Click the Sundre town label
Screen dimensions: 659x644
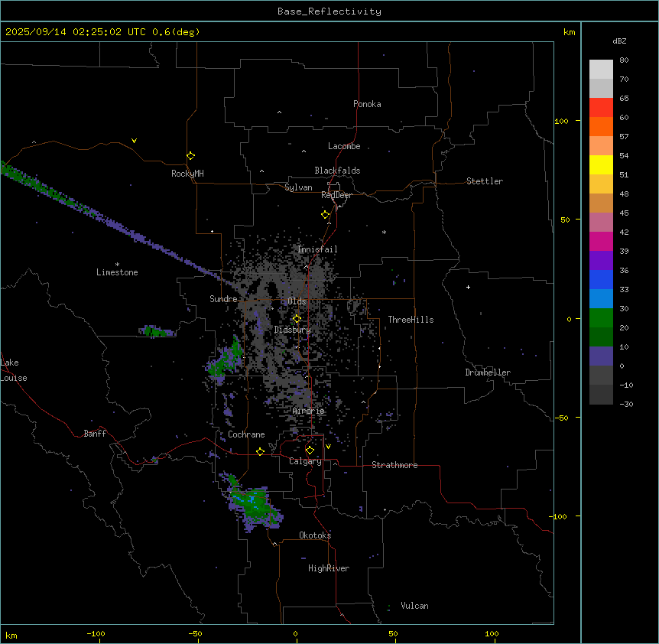223,299
